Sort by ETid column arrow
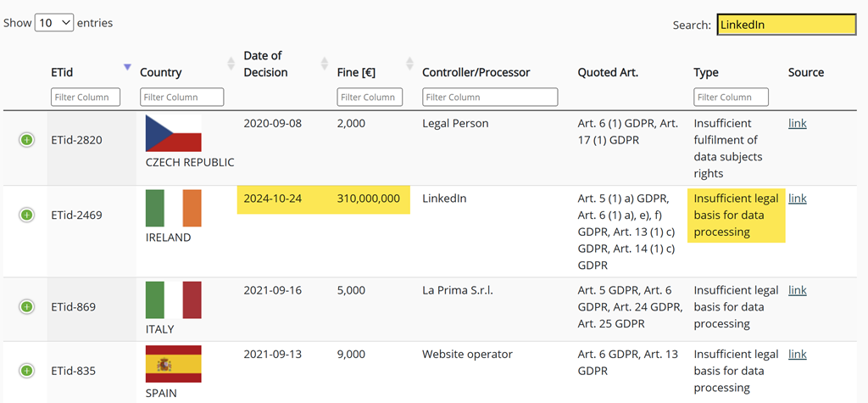Image resolution: width=868 pixels, height=403 pixels. click(x=127, y=67)
